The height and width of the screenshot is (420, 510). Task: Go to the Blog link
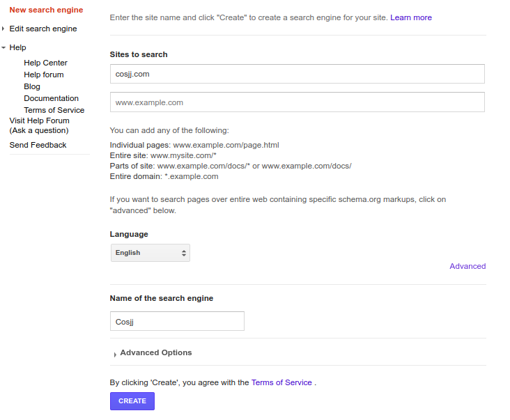click(32, 86)
